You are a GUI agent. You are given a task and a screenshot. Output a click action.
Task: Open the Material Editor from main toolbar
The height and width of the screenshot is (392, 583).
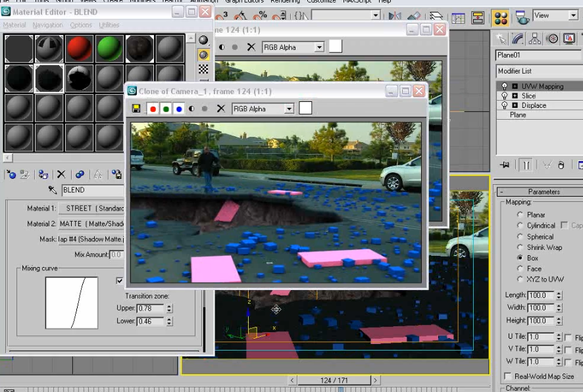point(501,18)
